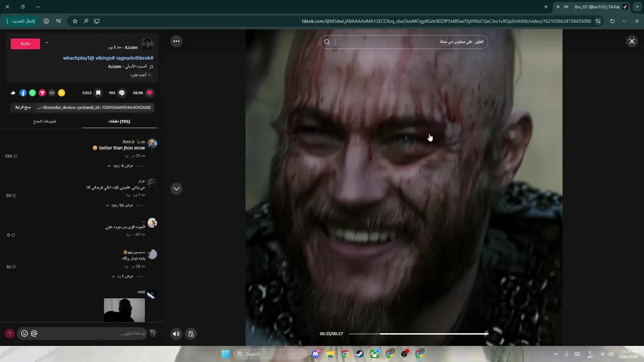Open a new browser tab
Image resolution: width=644 pixels, height=362 pixels.
point(546,7)
